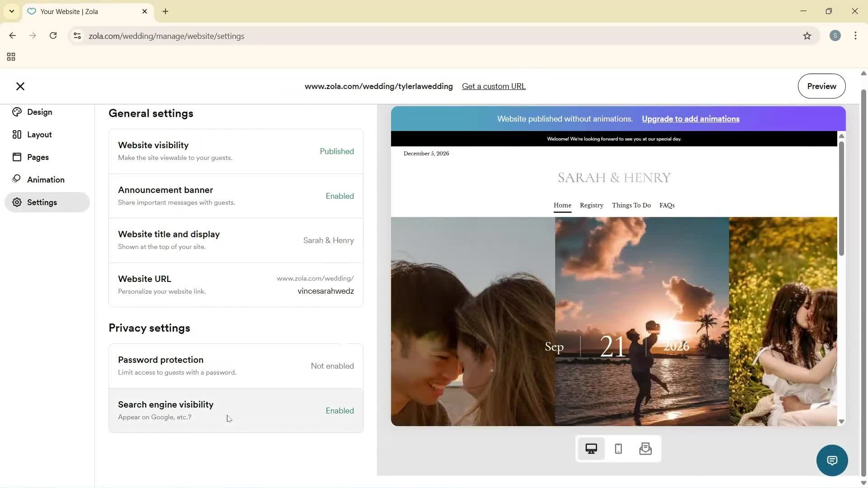The width and height of the screenshot is (868, 488).
Task: Turn off the announcement banner
Action: 236,196
